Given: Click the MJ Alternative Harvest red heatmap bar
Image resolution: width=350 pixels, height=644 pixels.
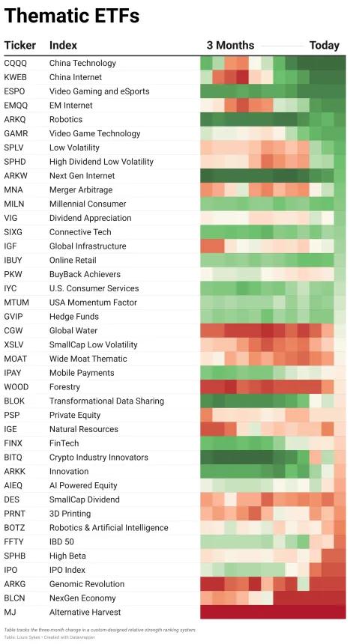Looking at the screenshot, I should (x=273, y=612).
